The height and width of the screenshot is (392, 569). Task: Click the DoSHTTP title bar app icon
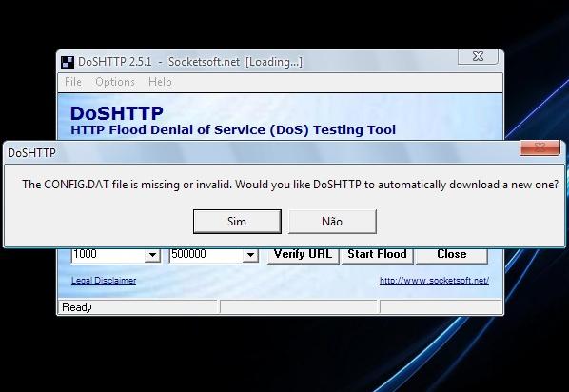(68, 62)
